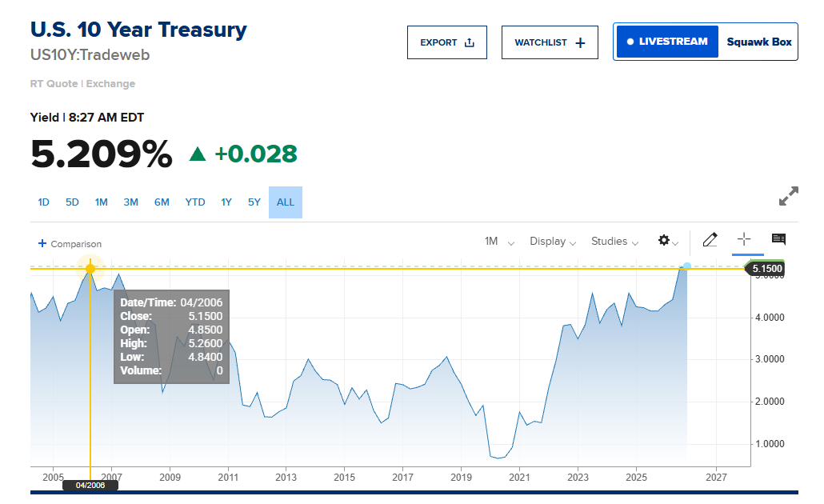824x504 pixels.
Task: Click the 04/2006 timeline date marker
Action: click(x=90, y=485)
